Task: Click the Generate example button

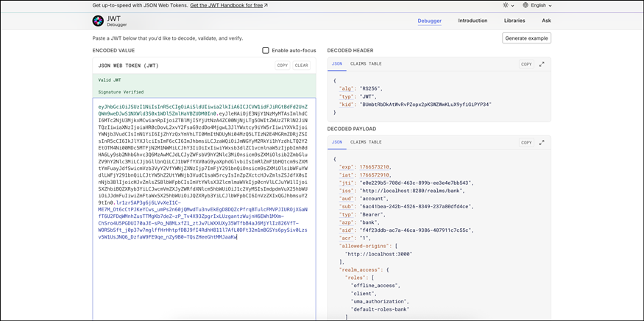Action: [526, 38]
